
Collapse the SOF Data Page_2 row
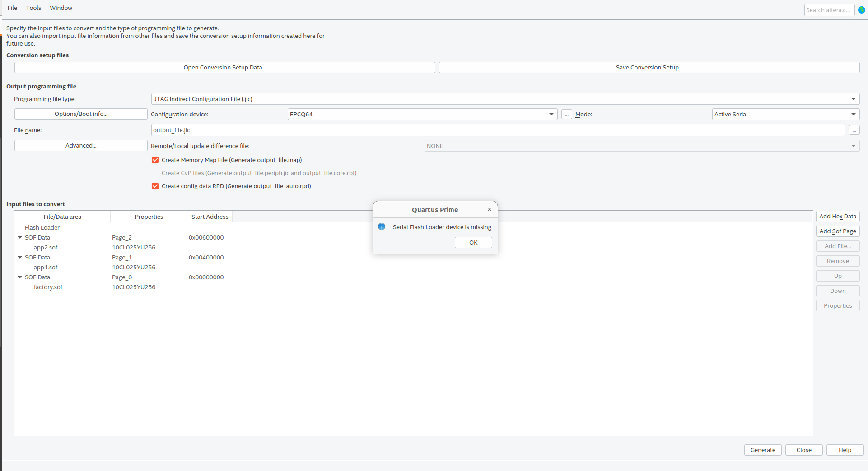click(20, 238)
